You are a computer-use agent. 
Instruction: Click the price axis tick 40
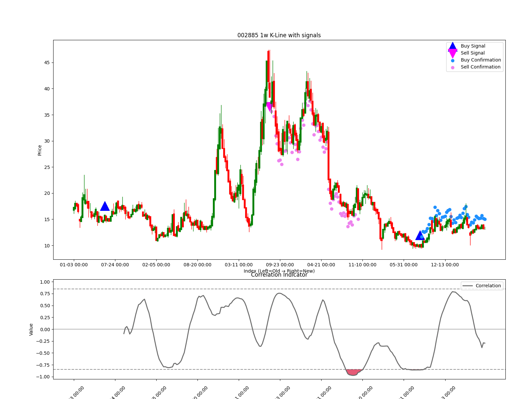(47, 89)
